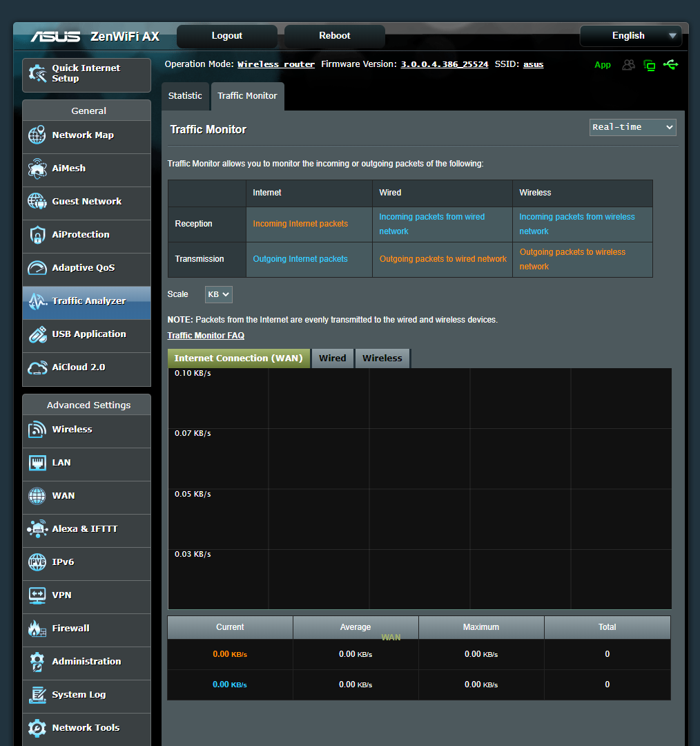This screenshot has width=700, height=746.
Task: Select the Wired traffic tab
Action: coord(332,358)
